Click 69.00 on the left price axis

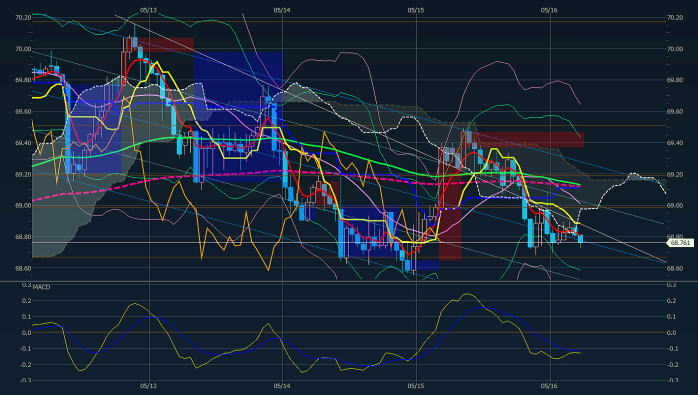(23, 206)
